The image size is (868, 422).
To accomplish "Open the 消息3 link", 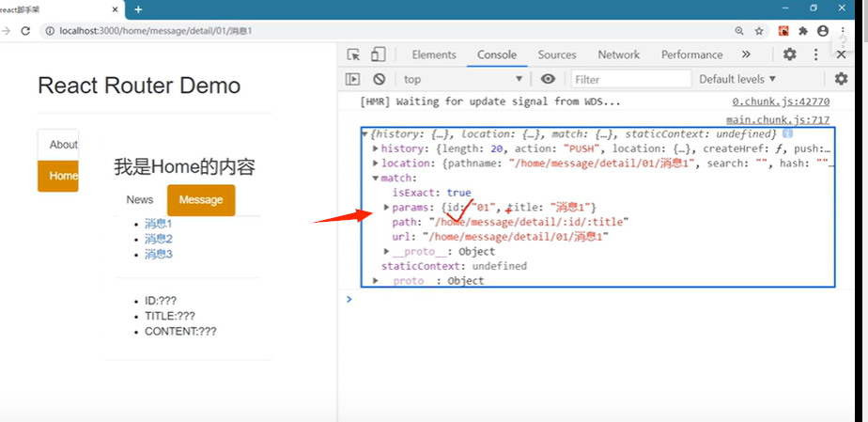I will pyautogui.click(x=159, y=254).
